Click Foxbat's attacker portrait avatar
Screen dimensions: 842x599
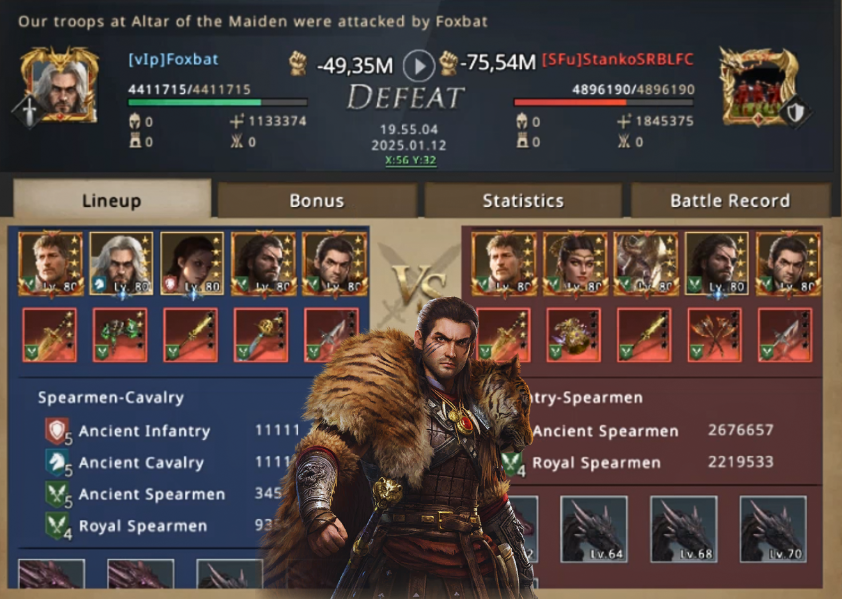pyautogui.click(x=60, y=84)
